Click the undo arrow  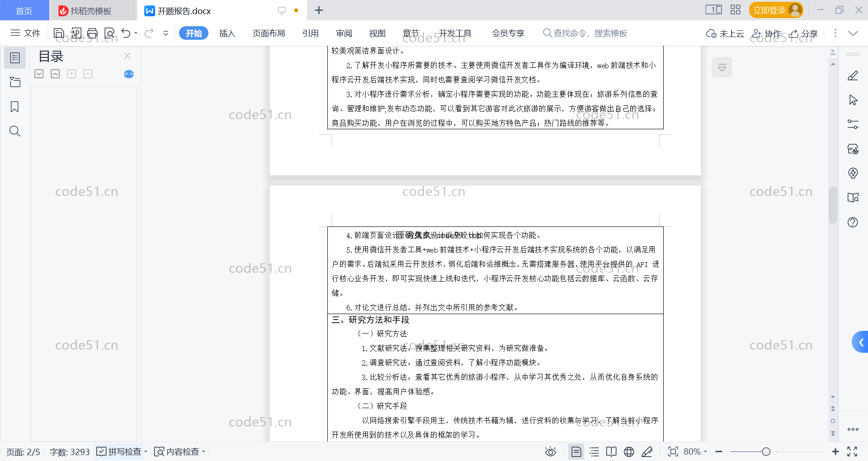click(126, 33)
